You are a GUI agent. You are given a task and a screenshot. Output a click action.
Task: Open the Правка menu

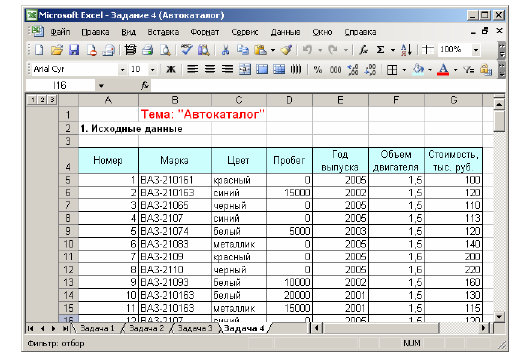pyautogui.click(x=95, y=32)
